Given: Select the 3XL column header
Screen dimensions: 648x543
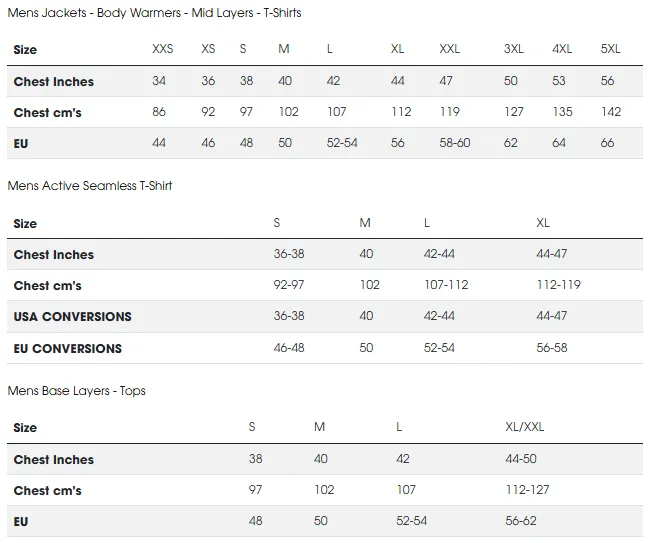Looking at the screenshot, I should 513,49.
